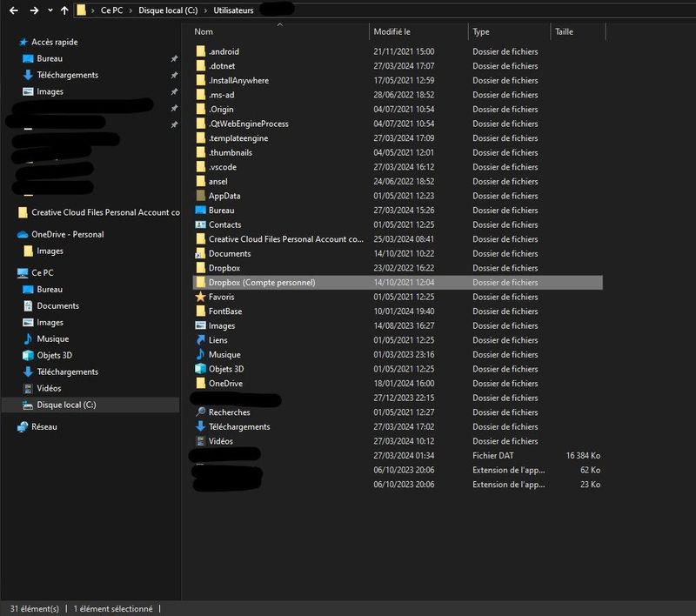Open Bureau under Ce PC in sidebar

tap(50, 290)
